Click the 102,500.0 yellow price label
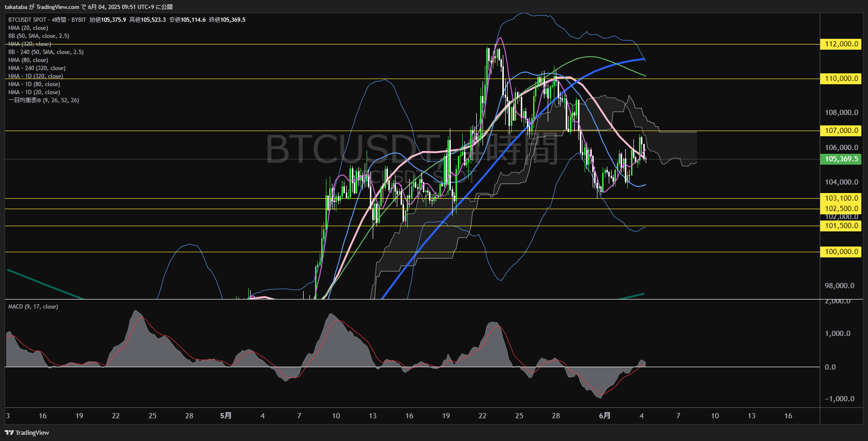 click(841, 209)
